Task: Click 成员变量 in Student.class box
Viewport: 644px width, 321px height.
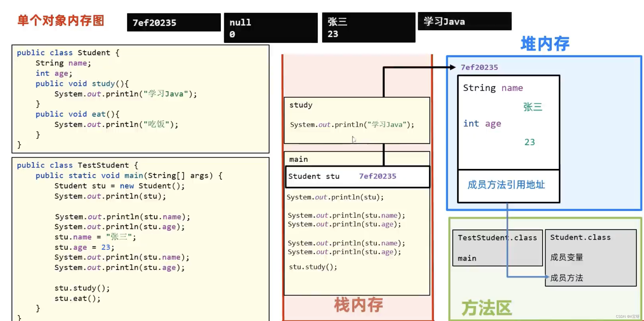Action: 566,257
